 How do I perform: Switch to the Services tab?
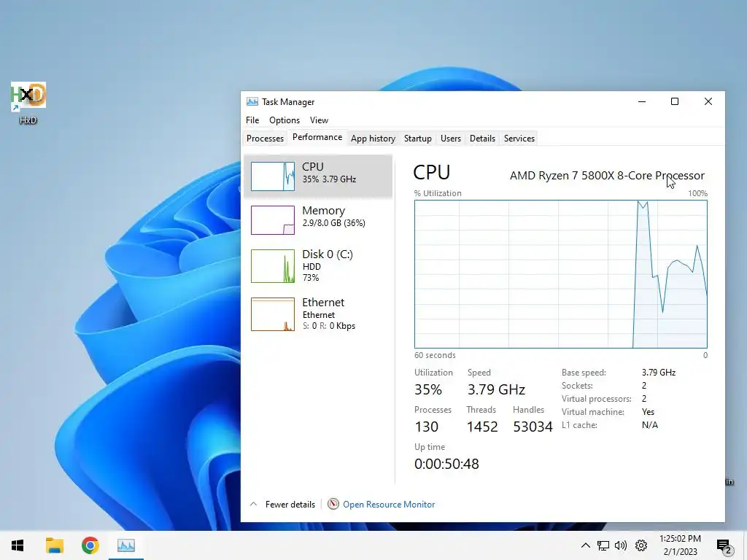(x=519, y=139)
